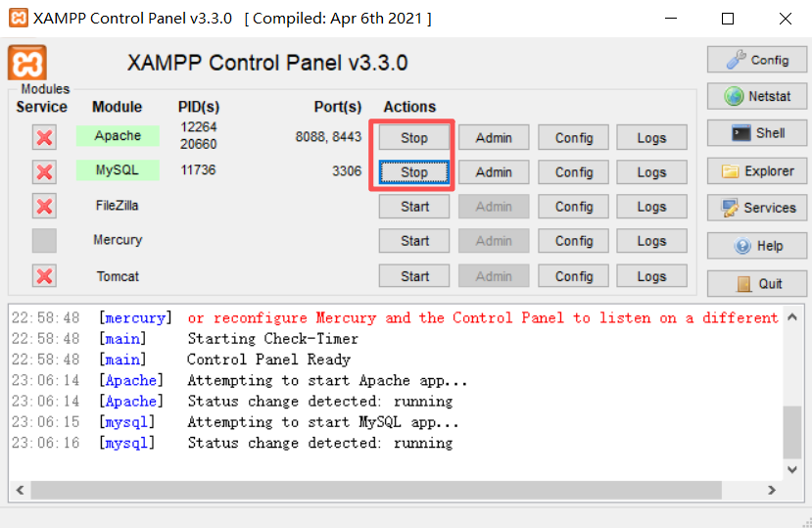Start the FileZilla module
Image resolution: width=812 pixels, height=528 pixels.
(x=414, y=207)
